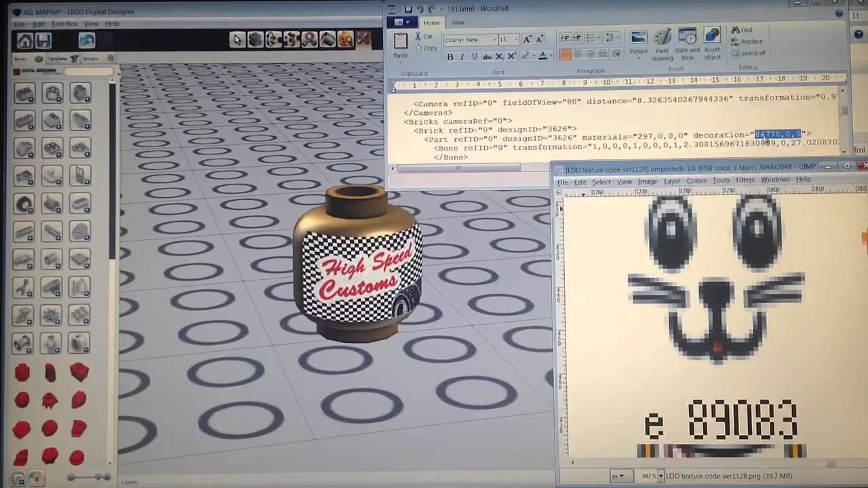This screenshot has height=488, width=868.
Task: Choose the LDD Hide tool
Action: tap(345, 39)
